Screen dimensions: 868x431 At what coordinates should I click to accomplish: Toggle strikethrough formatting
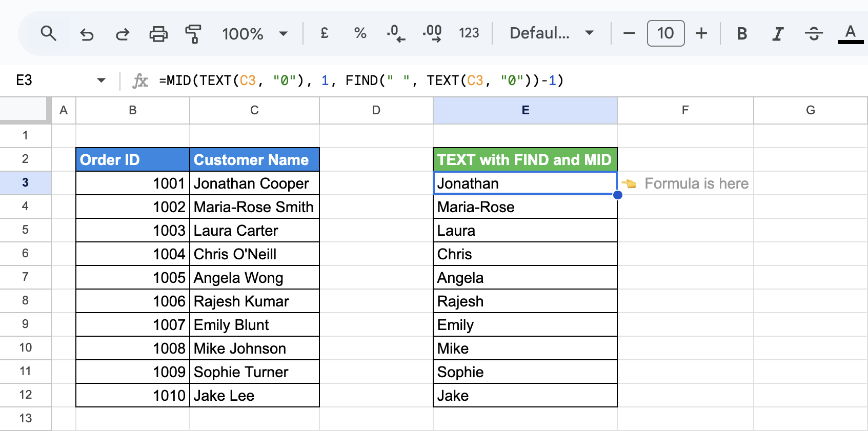pos(814,34)
